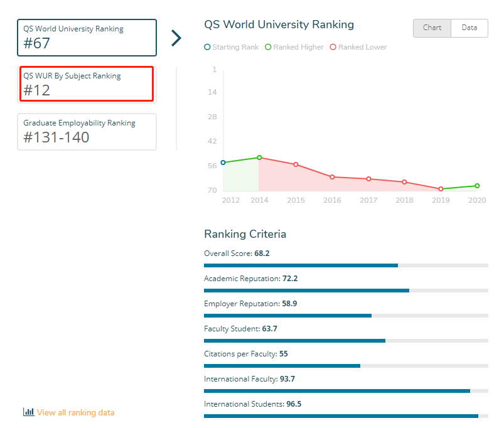The image size is (504, 428).
Task: Click the bar chart icon beside View all ranking data
Action: 29,412
